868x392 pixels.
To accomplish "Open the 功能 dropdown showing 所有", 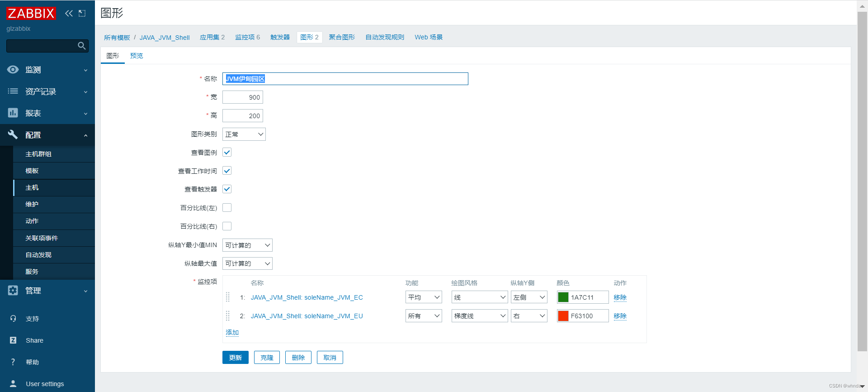I will [424, 316].
